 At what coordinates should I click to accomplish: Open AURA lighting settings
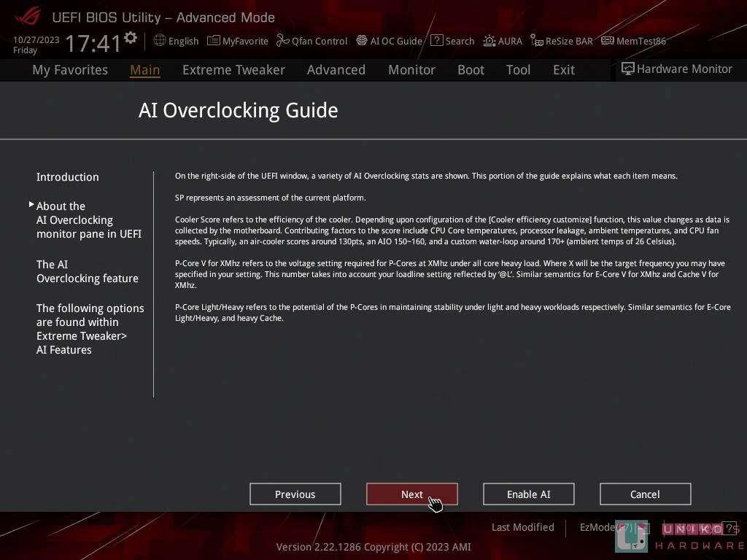tap(489, 41)
